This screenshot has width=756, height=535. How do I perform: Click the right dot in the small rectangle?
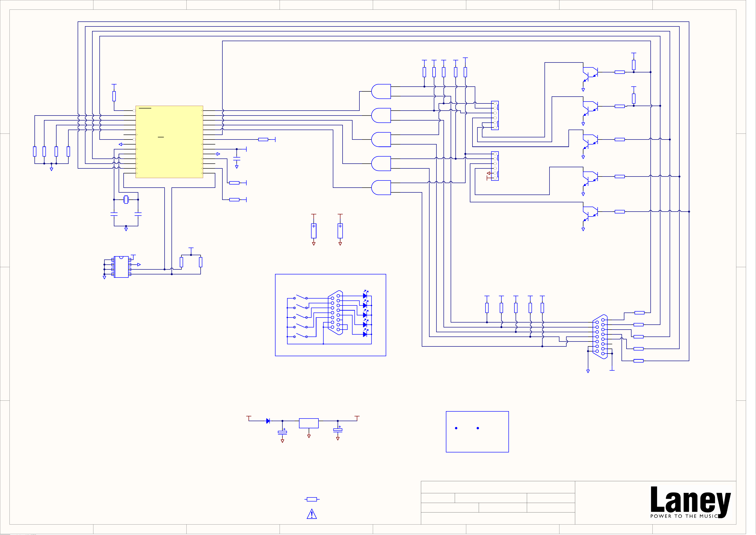[x=478, y=428]
